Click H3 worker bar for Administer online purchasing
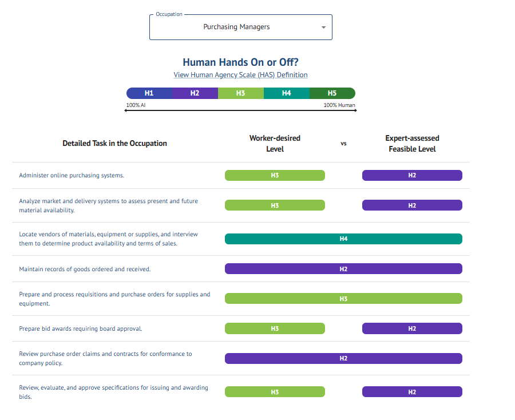This screenshot has width=515, height=420. click(275, 176)
